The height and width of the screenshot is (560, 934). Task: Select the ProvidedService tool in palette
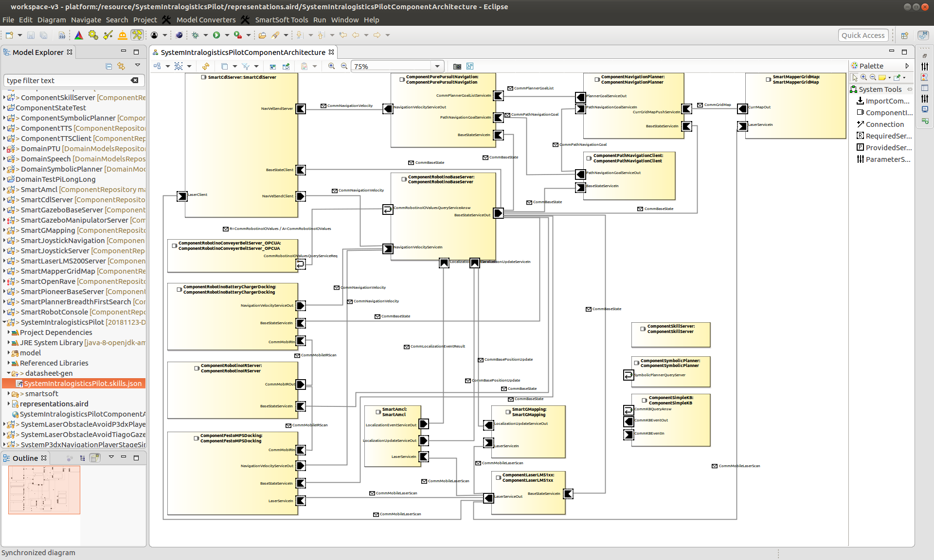[888, 148]
